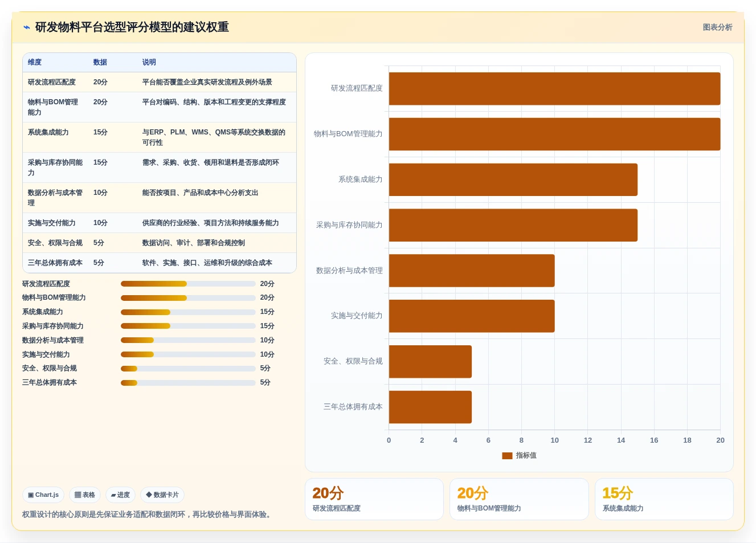Click the 研发流程匹配度 progress bar

[188, 284]
